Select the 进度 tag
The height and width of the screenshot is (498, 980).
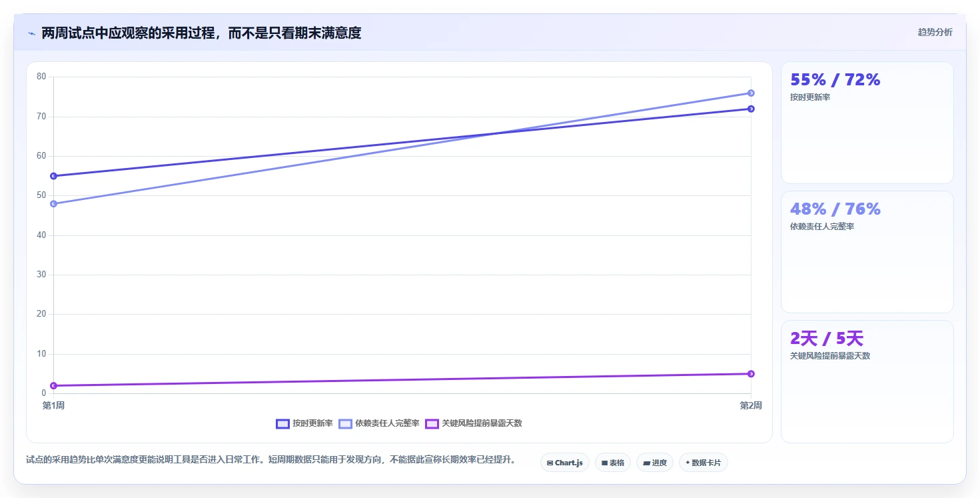pyautogui.click(x=655, y=463)
